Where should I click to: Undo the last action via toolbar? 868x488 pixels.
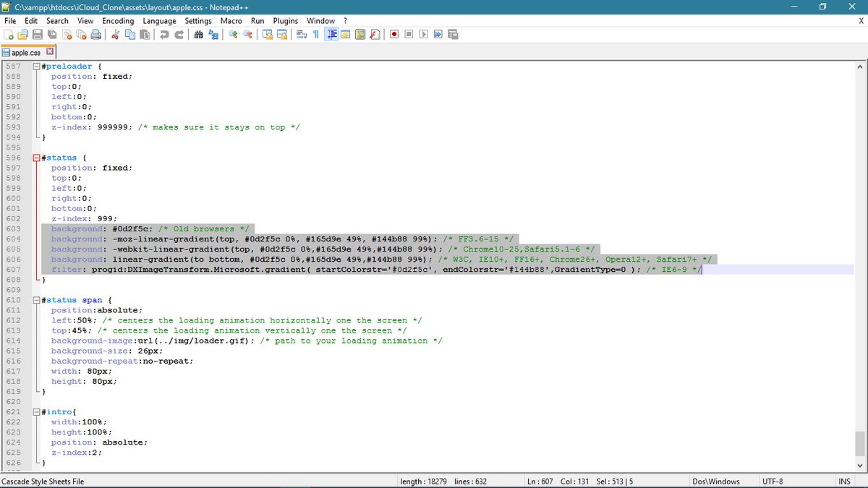point(164,34)
